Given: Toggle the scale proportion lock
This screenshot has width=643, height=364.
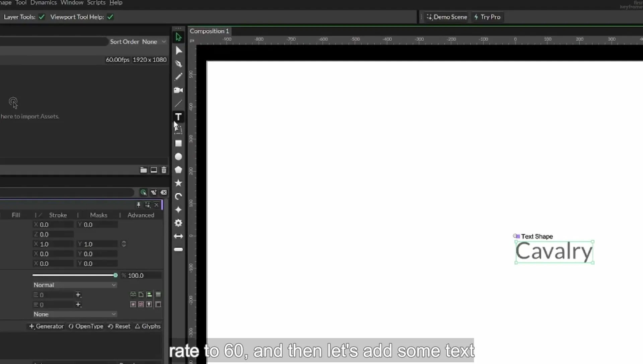Looking at the screenshot, I should click(124, 244).
